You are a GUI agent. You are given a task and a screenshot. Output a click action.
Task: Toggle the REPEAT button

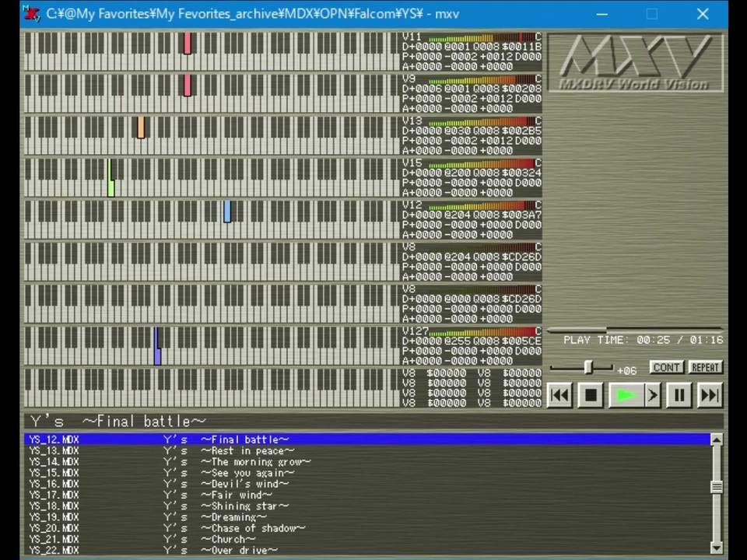click(706, 368)
